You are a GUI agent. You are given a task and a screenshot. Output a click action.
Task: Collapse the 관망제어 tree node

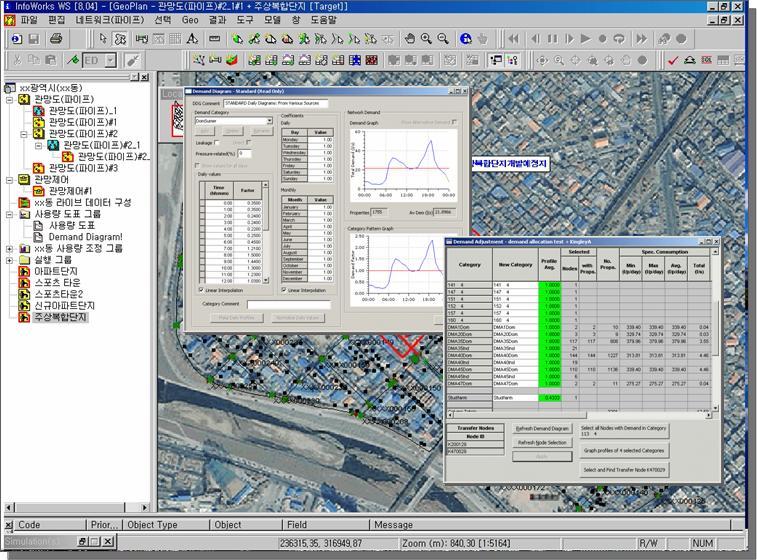(10, 180)
